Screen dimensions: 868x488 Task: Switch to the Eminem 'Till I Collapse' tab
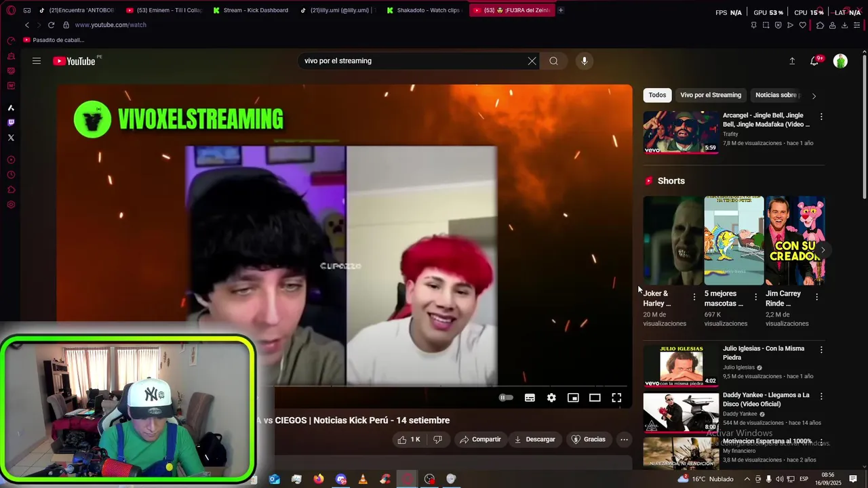(x=165, y=10)
